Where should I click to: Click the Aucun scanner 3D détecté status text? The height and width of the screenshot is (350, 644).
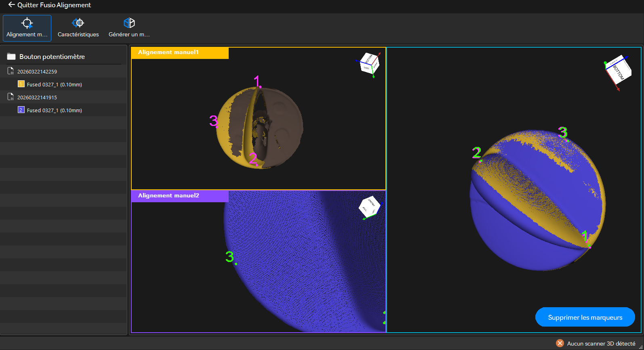pos(601,344)
